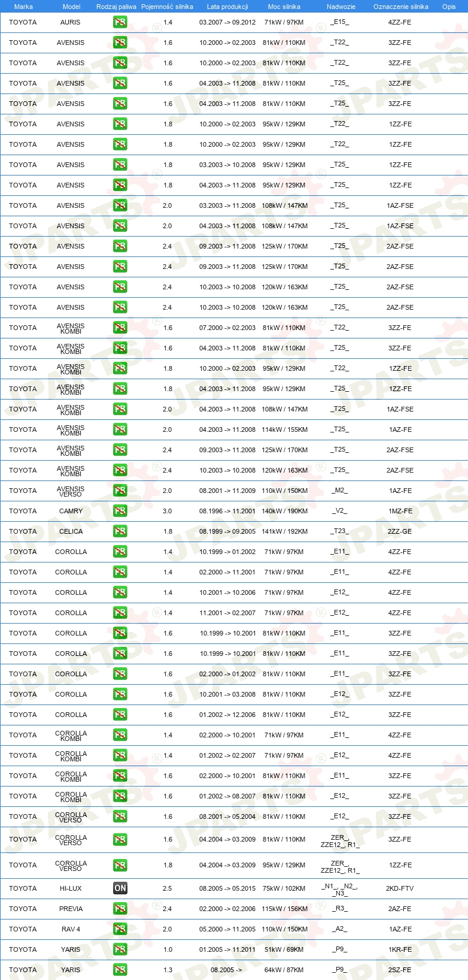Click PB icon for COROLLA 1.6 01.2002 -> 12.2006
The width and height of the screenshot is (468, 980).
click(120, 715)
